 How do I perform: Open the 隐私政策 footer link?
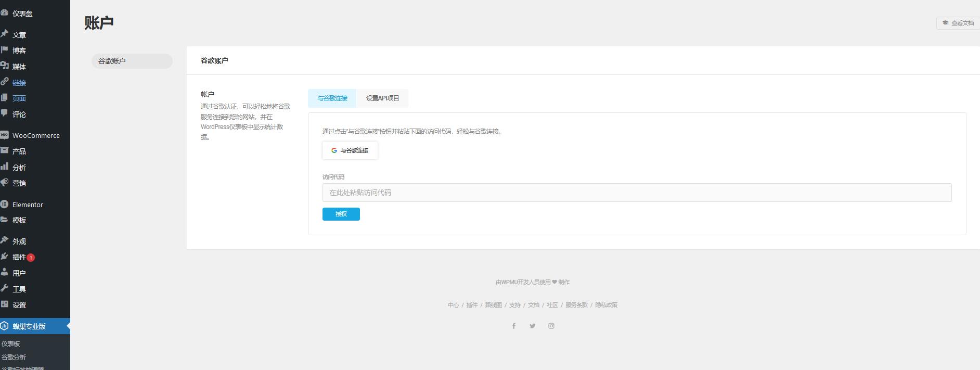tap(607, 305)
